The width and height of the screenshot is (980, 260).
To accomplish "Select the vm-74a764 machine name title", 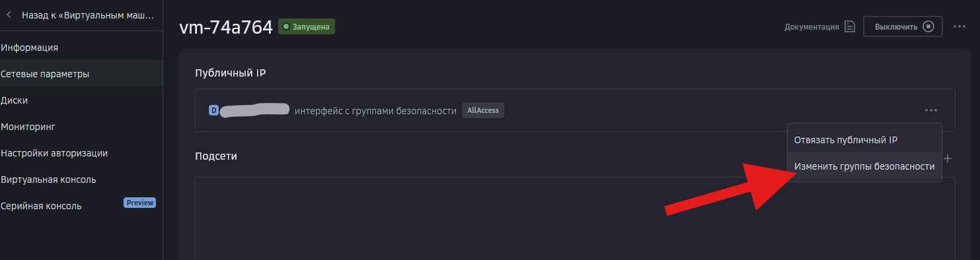I will (x=225, y=27).
